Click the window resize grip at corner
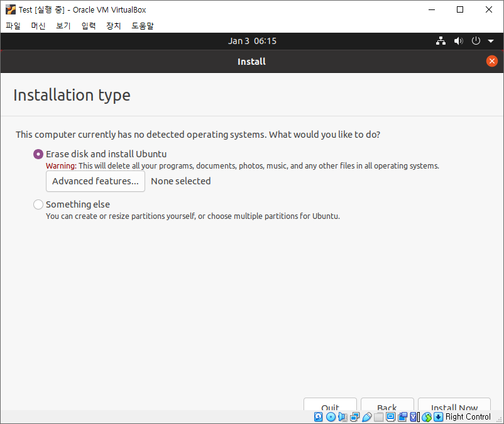This screenshot has width=504, height=424. (x=499, y=420)
